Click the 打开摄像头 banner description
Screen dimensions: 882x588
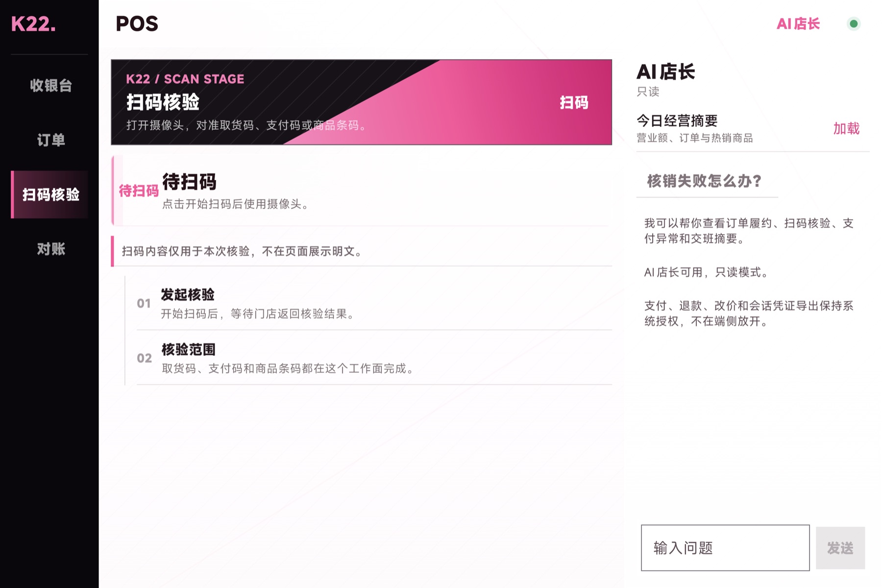(x=247, y=125)
